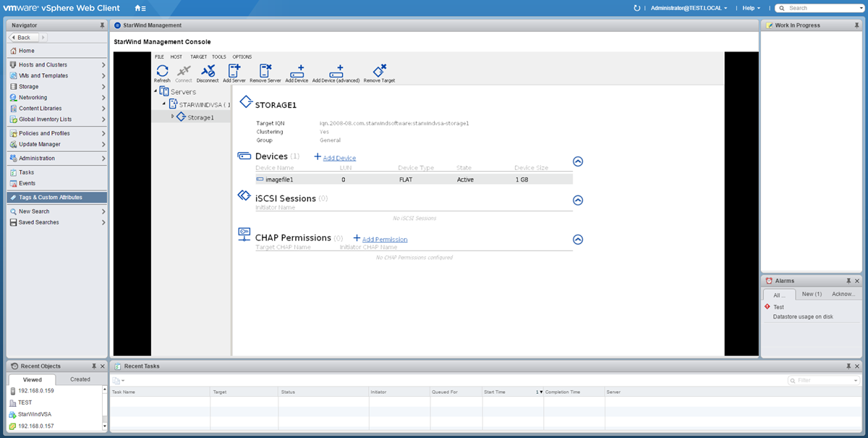Viewport: 868px width, 438px height.
Task: Click the global refresh icon in top bar
Action: pos(637,8)
